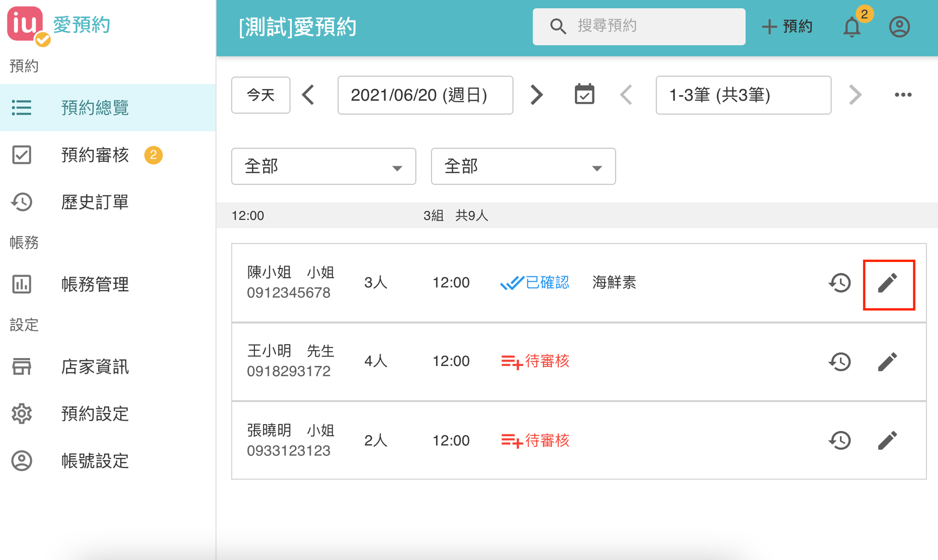Open 預約審核 in sidebar
The width and height of the screenshot is (938, 560).
pyautogui.click(x=108, y=155)
